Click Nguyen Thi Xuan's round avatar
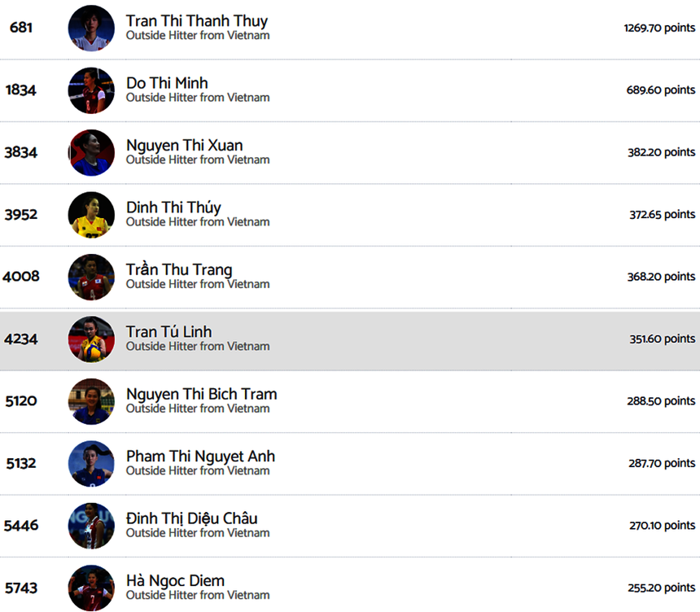 point(91,153)
